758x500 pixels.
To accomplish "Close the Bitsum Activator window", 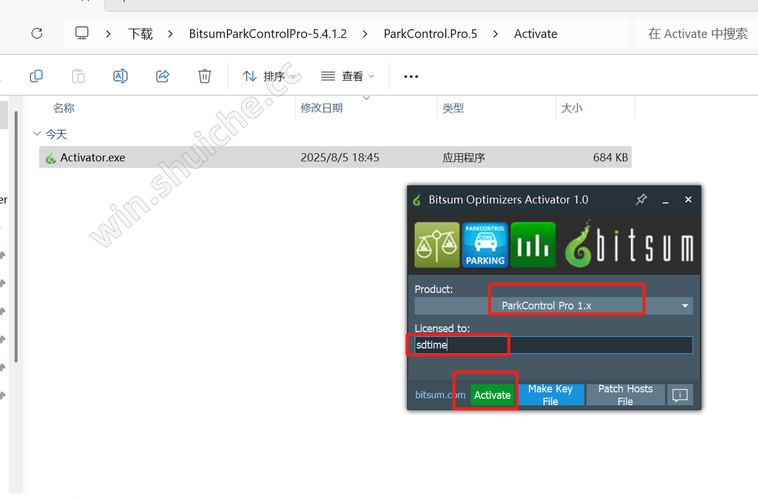I will pos(688,199).
